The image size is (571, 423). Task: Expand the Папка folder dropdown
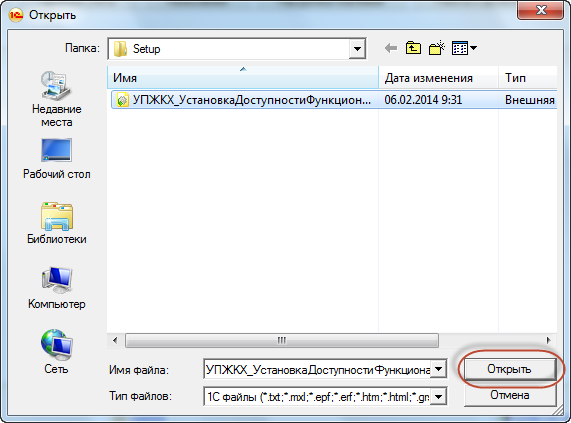[x=357, y=49]
